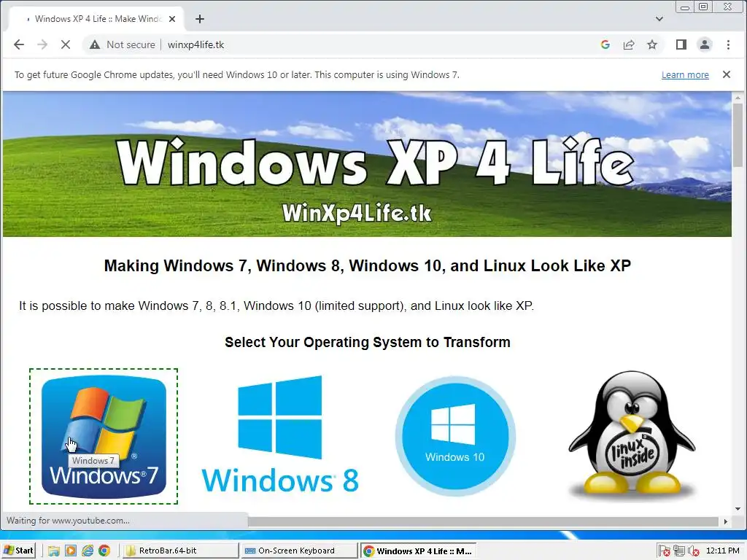747x560 pixels.
Task: Open the Start menu
Action: tap(18, 551)
